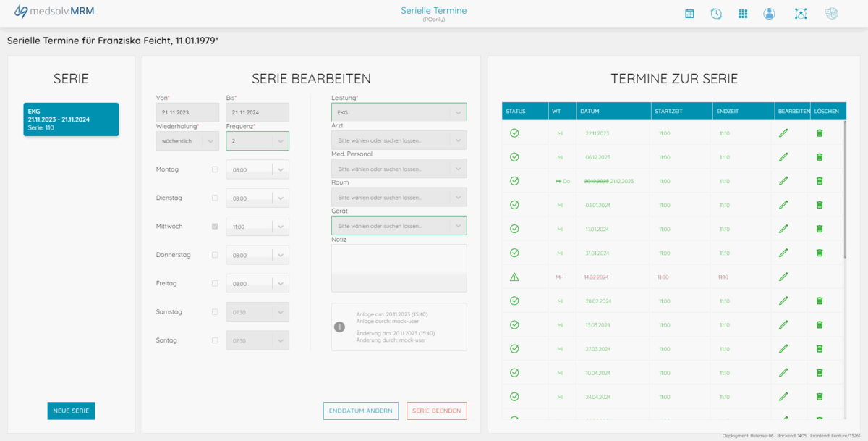Check the Freitag checkbox

click(x=215, y=283)
